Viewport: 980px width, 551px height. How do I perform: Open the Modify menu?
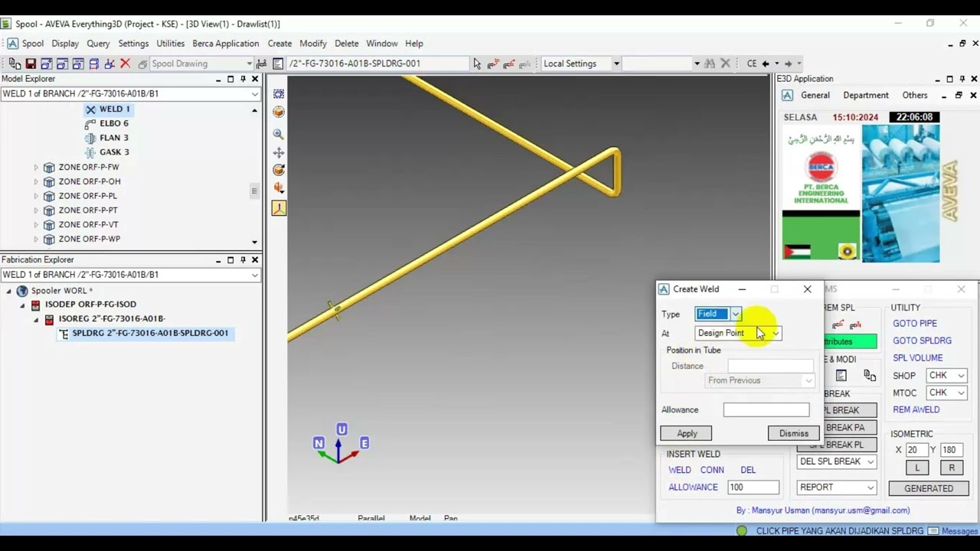[312, 44]
